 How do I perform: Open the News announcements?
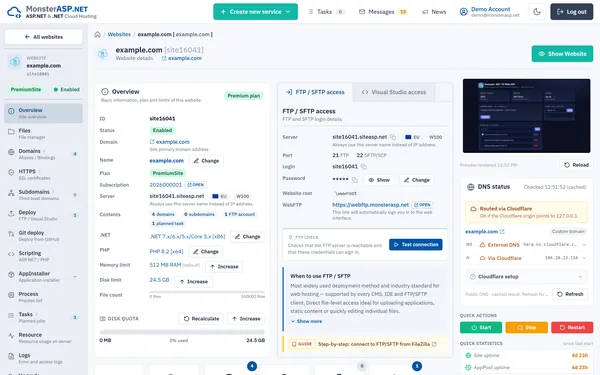tap(434, 12)
